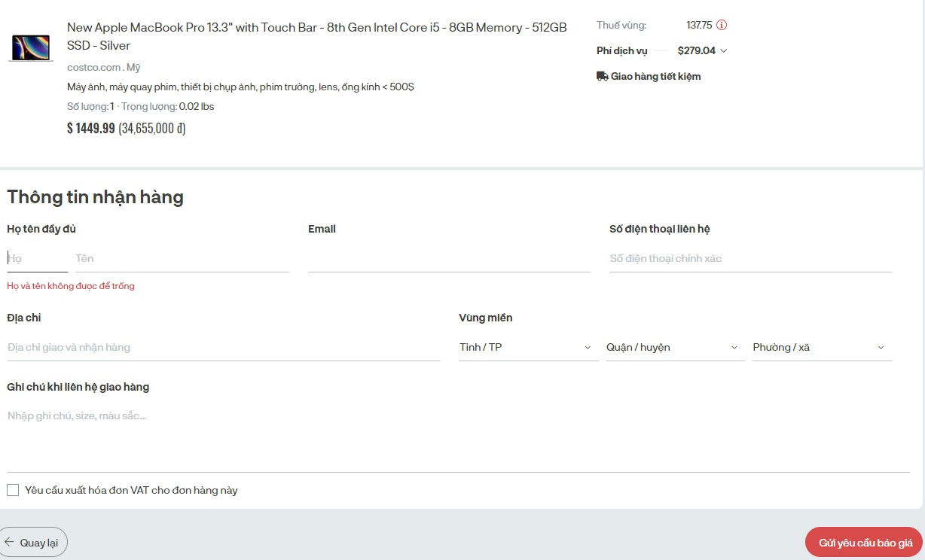Click the Họ và tên không được để trống error
925x560 pixels.
coord(71,286)
